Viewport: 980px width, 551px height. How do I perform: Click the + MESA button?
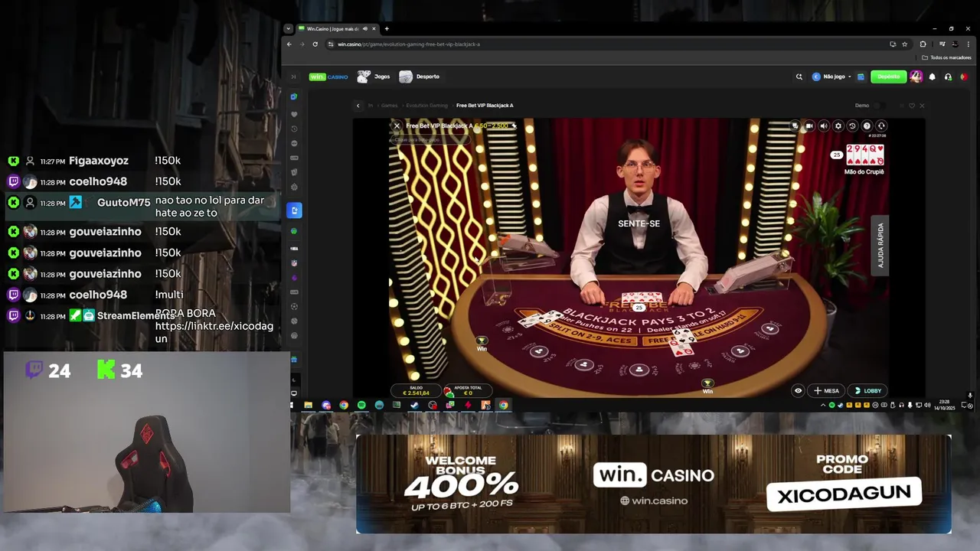[x=827, y=390]
